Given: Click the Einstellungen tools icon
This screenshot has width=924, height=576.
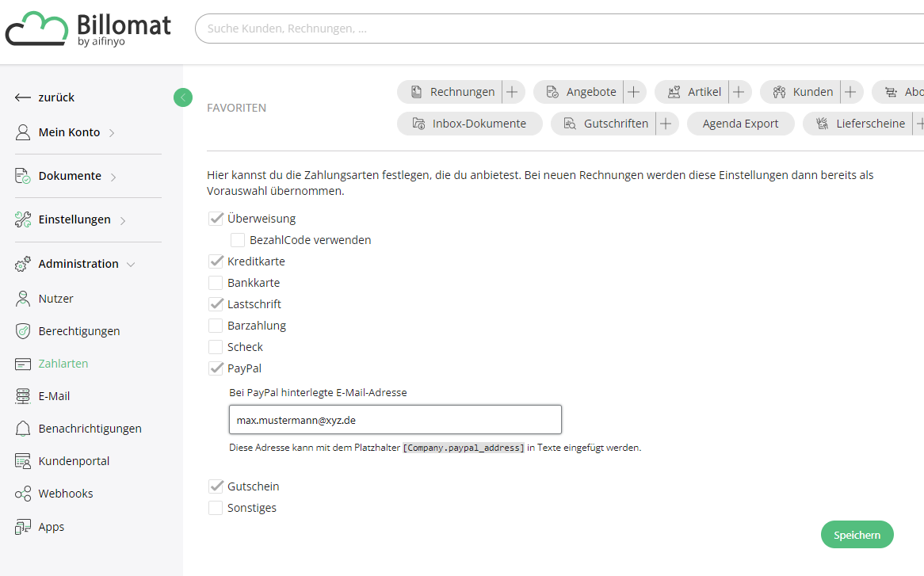Looking at the screenshot, I should [x=22, y=219].
